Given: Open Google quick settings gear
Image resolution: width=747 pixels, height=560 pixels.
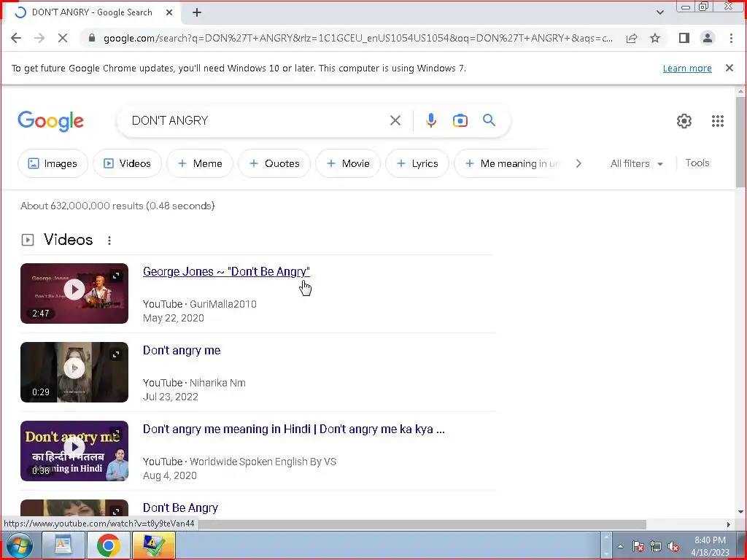Looking at the screenshot, I should (x=684, y=121).
